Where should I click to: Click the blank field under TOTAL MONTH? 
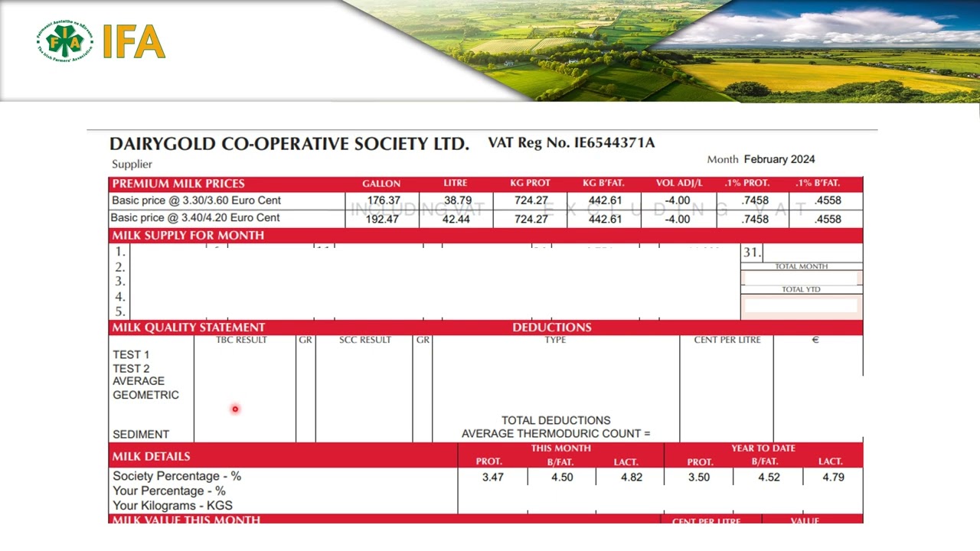pos(802,279)
